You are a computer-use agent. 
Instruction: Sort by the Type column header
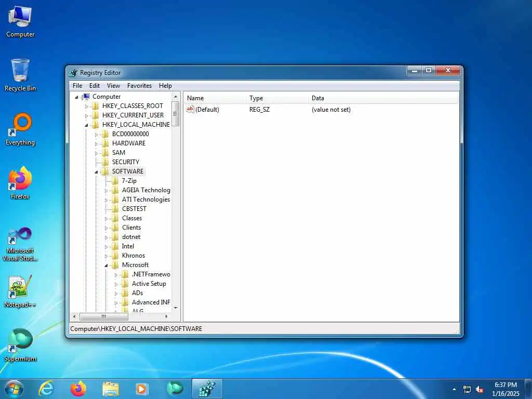coord(277,98)
